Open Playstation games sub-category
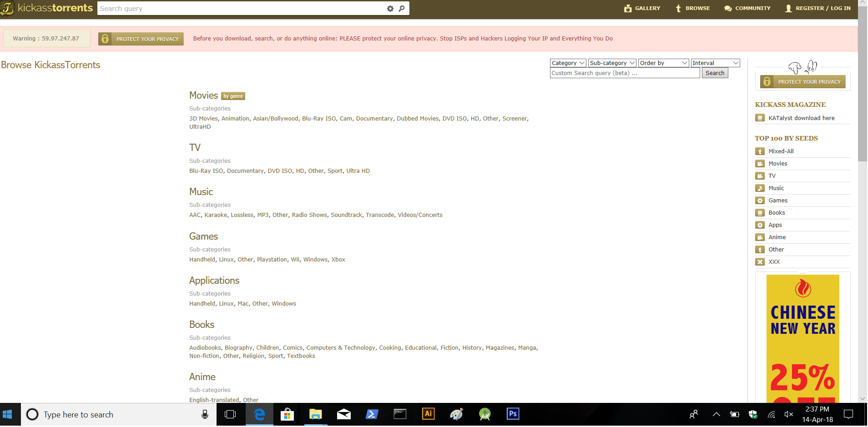868x427 pixels. (x=272, y=260)
